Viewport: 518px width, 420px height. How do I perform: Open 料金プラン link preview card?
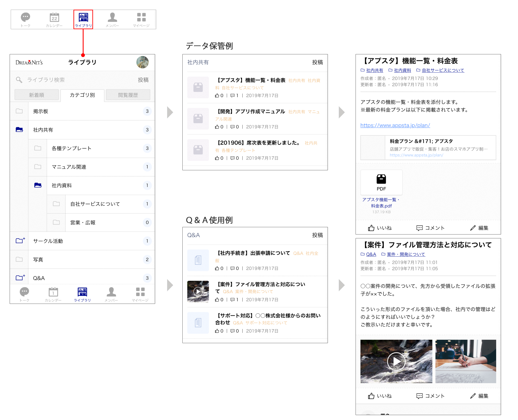(428, 148)
